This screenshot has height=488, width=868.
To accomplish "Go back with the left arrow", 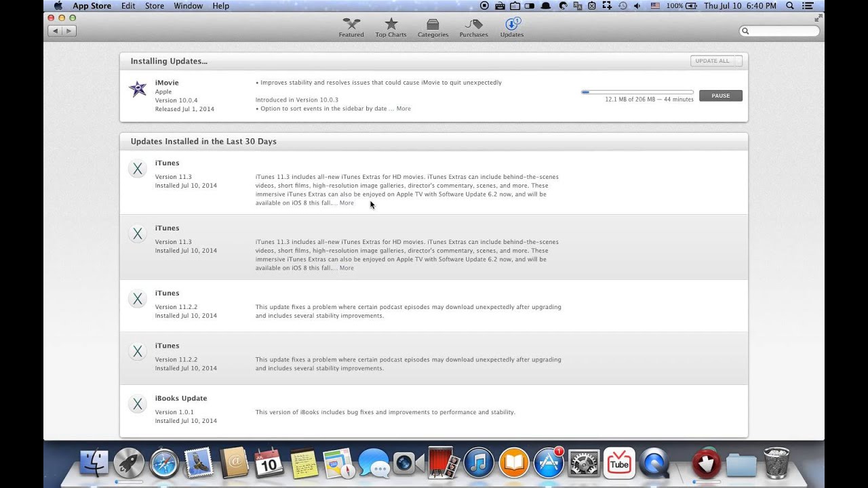I will [54, 30].
